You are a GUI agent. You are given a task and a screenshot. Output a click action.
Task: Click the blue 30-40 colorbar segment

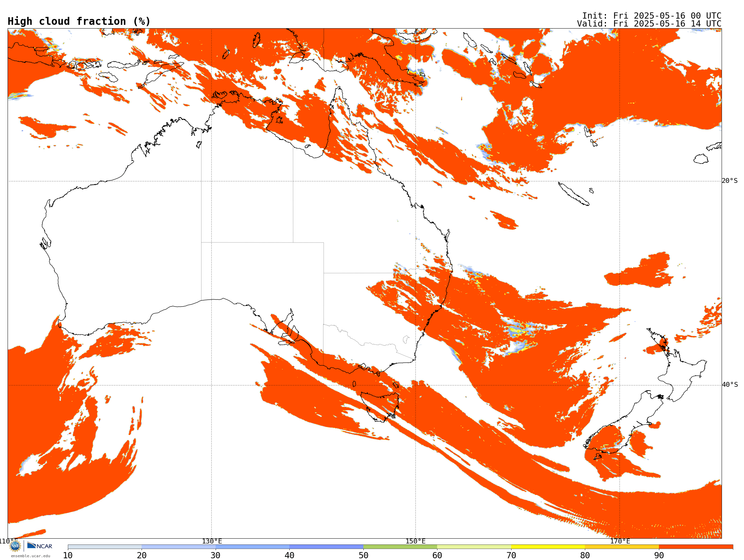click(252, 547)
